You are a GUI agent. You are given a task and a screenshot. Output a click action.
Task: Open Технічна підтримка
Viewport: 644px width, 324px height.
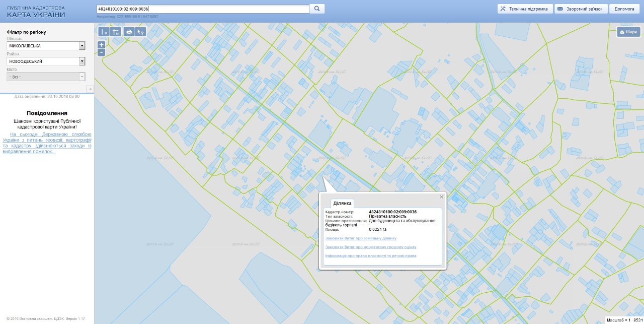[x=524, y=9]
